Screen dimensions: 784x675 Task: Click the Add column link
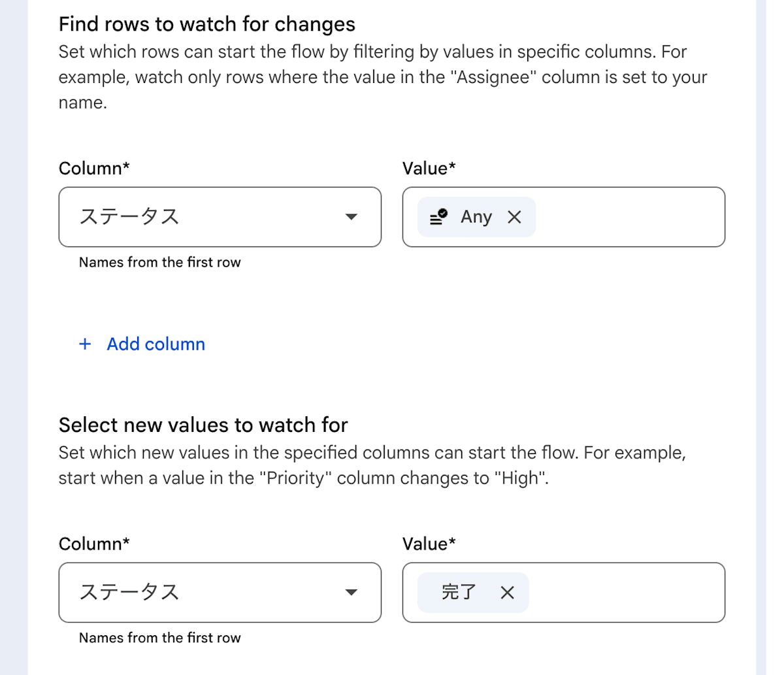coord(155,344)
